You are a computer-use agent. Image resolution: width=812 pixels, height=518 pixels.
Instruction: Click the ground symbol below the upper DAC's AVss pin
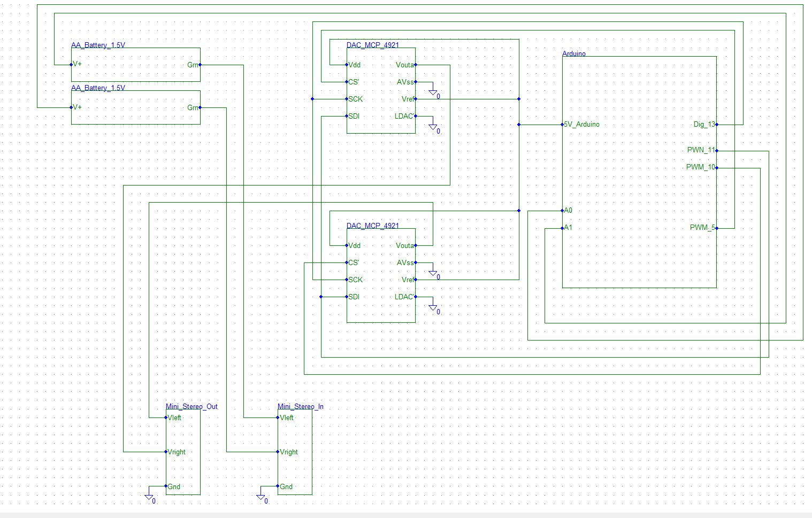click(x=432, y=92)
